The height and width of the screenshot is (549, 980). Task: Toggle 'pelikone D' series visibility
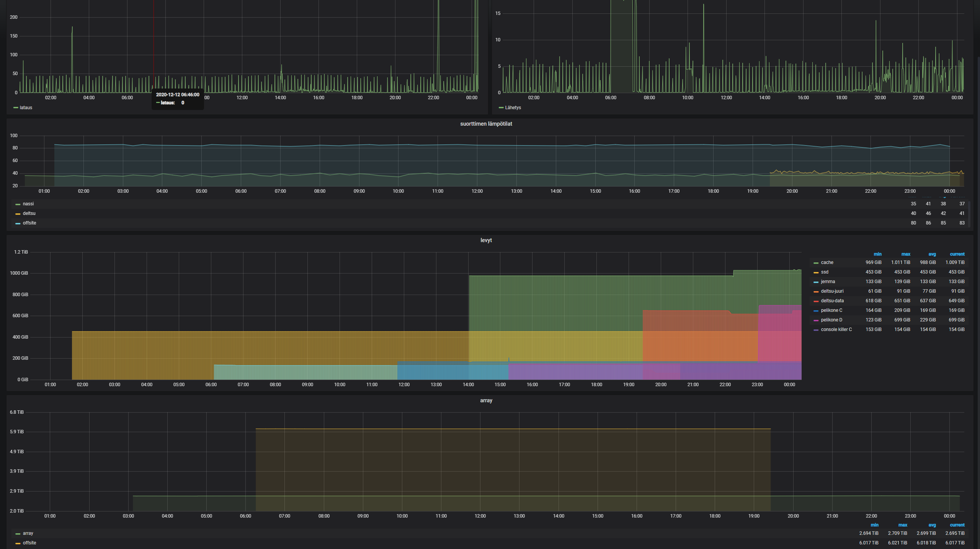[831, 320]
